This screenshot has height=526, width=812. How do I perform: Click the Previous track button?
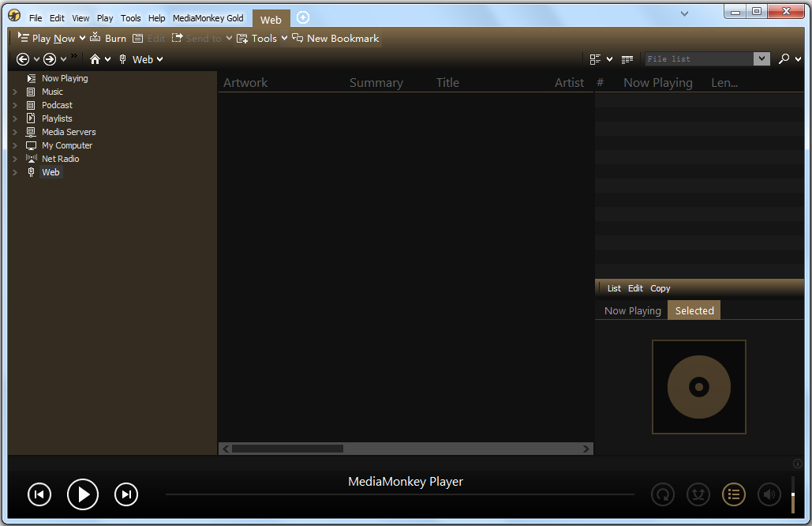pos(39,494)
